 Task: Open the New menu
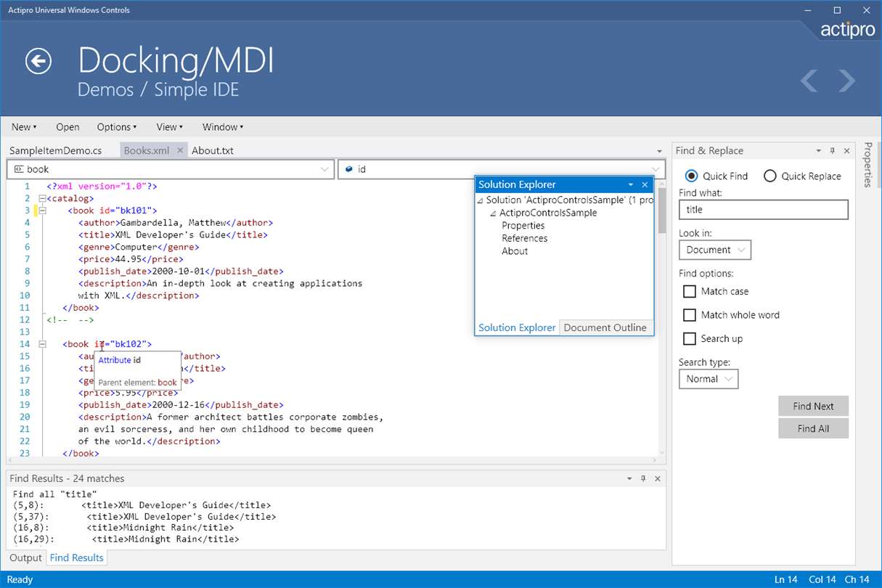click(24, 127)
